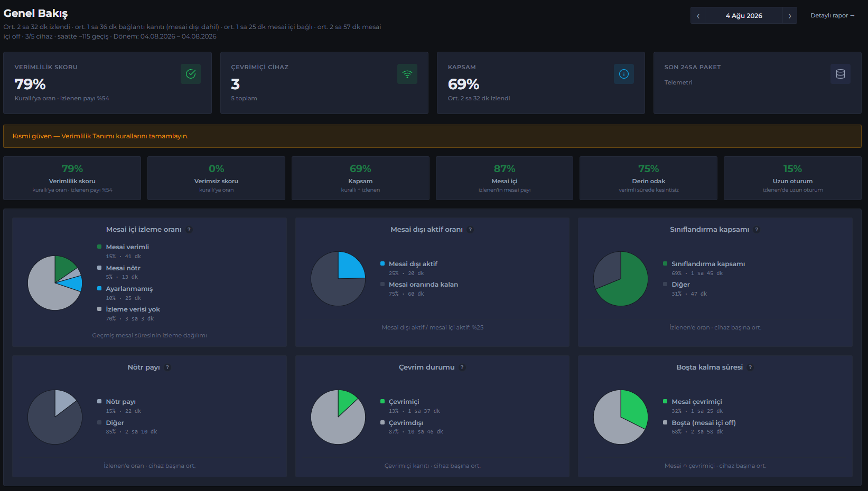Click the Kısmi güven warning banner

[x=432, y=136]
